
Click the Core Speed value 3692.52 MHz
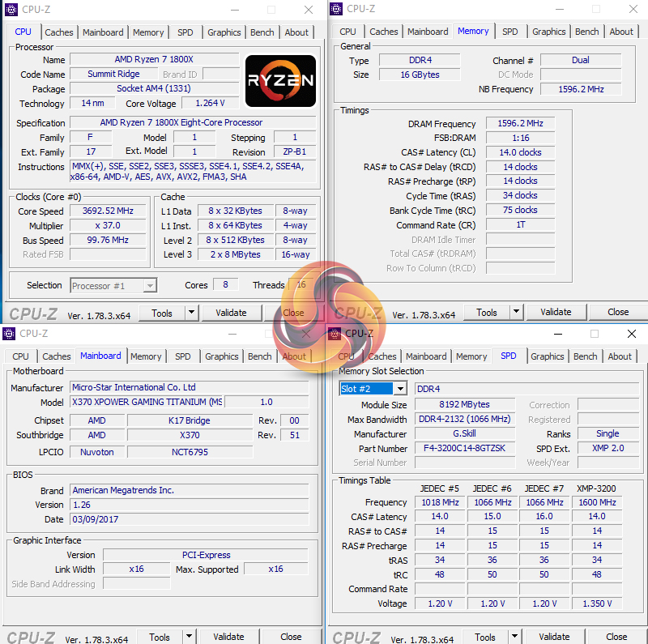pyautogui.click(x=108, y=211)
